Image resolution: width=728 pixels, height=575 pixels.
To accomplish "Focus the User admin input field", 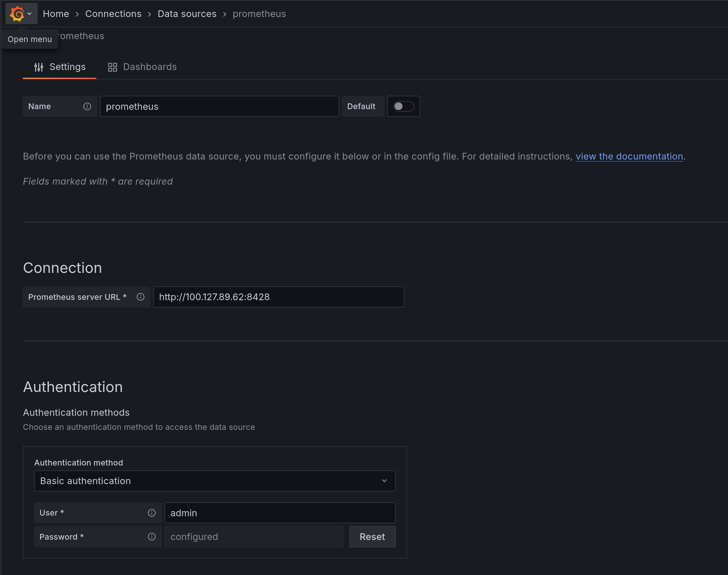I will (280, 513).
